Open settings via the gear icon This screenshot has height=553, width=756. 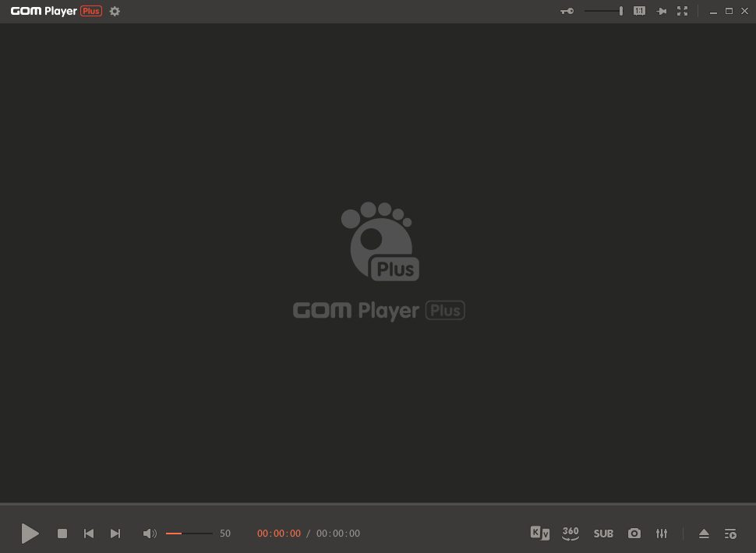pyautogui.click(x=115, y=11)
